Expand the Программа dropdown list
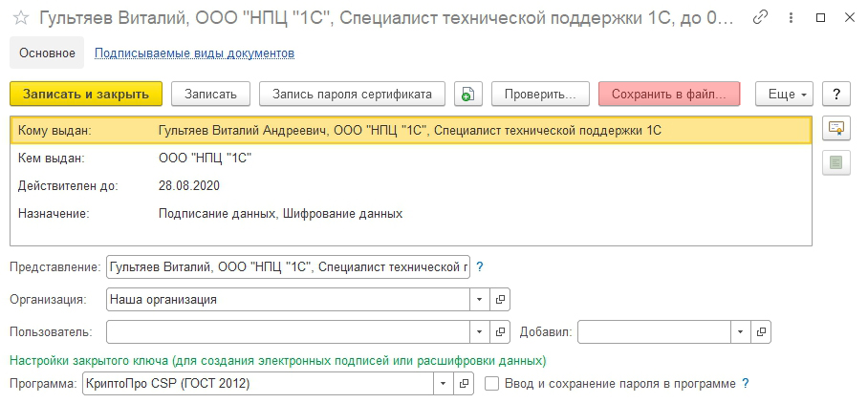The image size is (868, 403). [444, 383]
